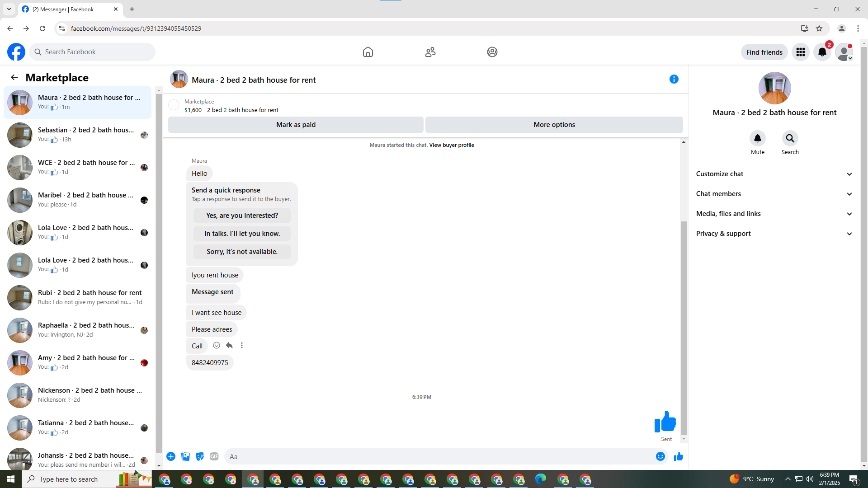868x488 pixels.
Task: Click the message text field
Action: tap(439, 456)
